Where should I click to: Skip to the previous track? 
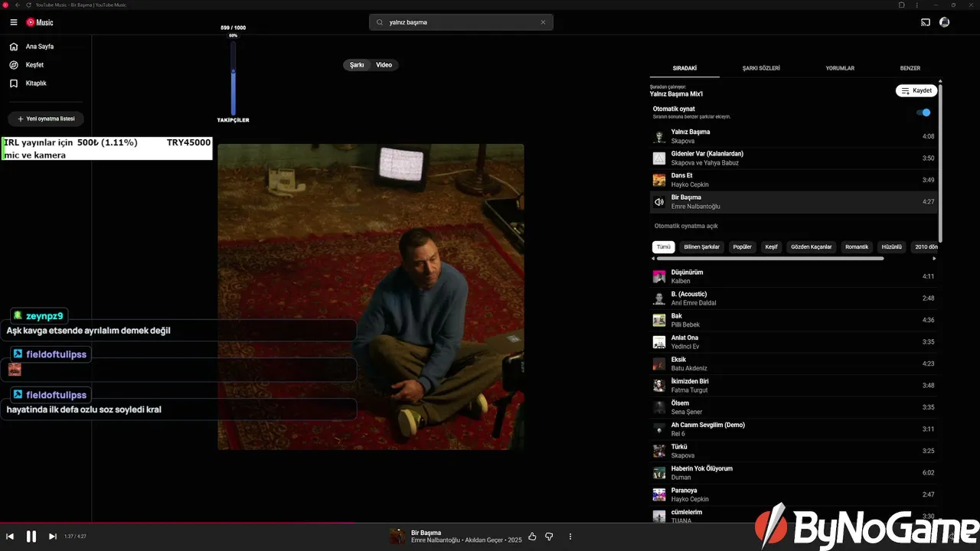point(10,536)
